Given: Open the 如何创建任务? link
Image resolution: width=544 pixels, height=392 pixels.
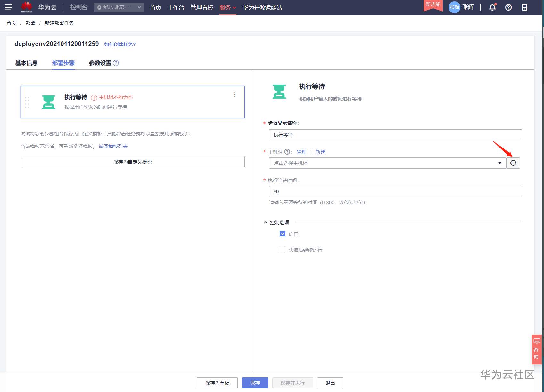Looking at the screenshot, I should click(x=120, y=44).
